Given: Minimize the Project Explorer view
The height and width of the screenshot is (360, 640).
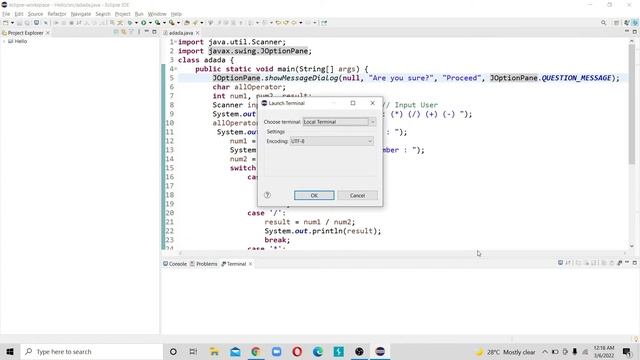Looking at the screenshot, I should (x=147, y=32).
